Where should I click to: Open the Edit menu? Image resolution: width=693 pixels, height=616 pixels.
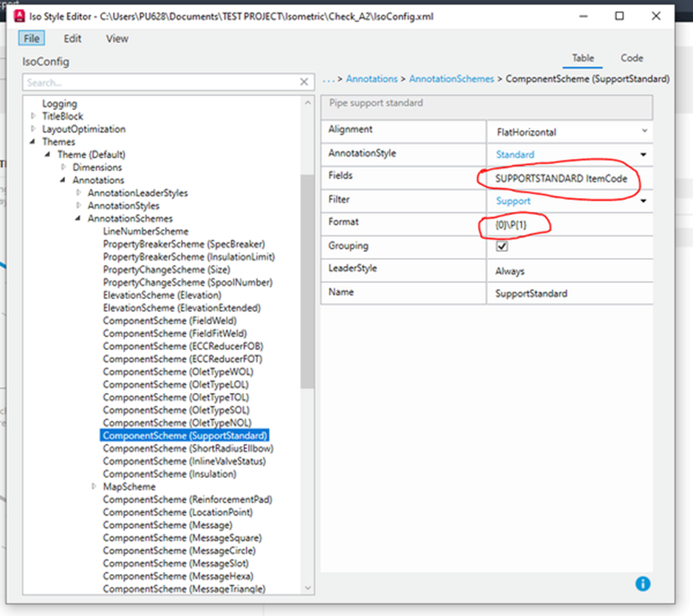pyautogui.click(x=72, y=38)
